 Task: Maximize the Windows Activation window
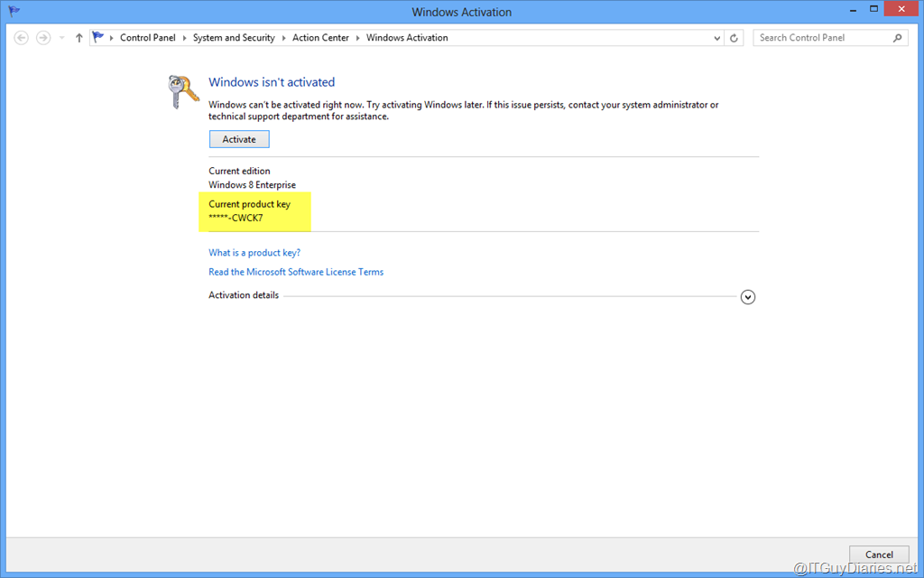click(873, 9)
